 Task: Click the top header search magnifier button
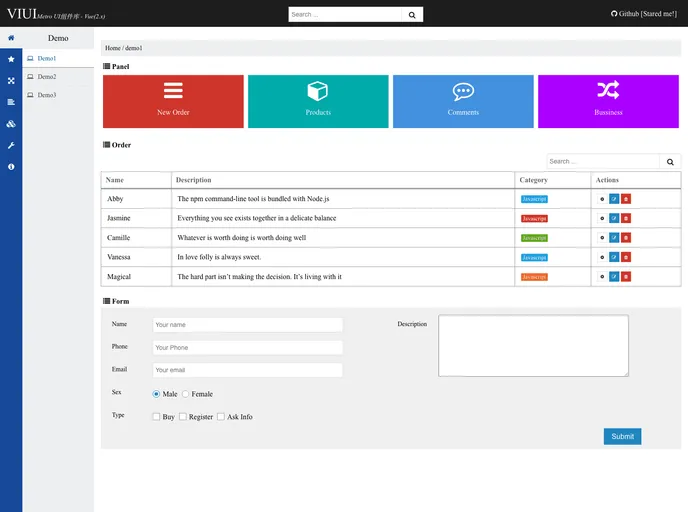pyautogui.click(x=412, y=14)
